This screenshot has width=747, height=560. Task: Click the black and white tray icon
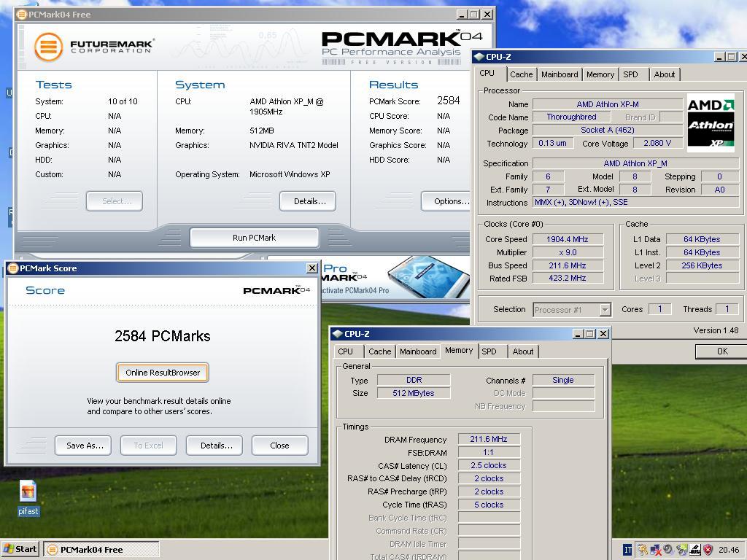(x=695, y=550)
